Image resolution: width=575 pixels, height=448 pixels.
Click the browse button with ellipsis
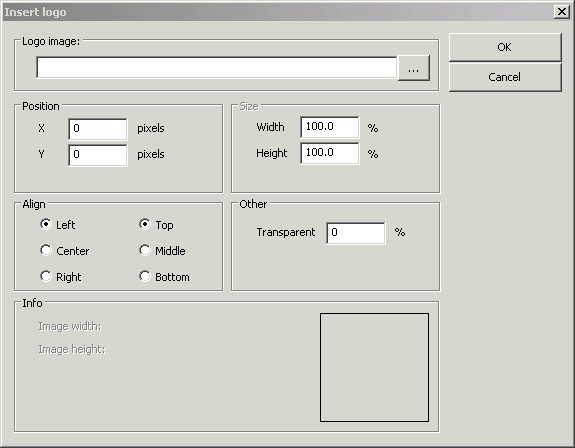(414, 68)
